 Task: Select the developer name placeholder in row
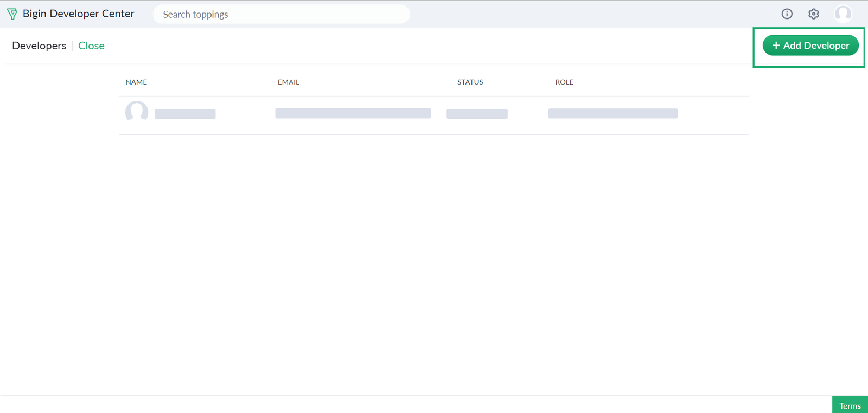(x=185, y=114)
